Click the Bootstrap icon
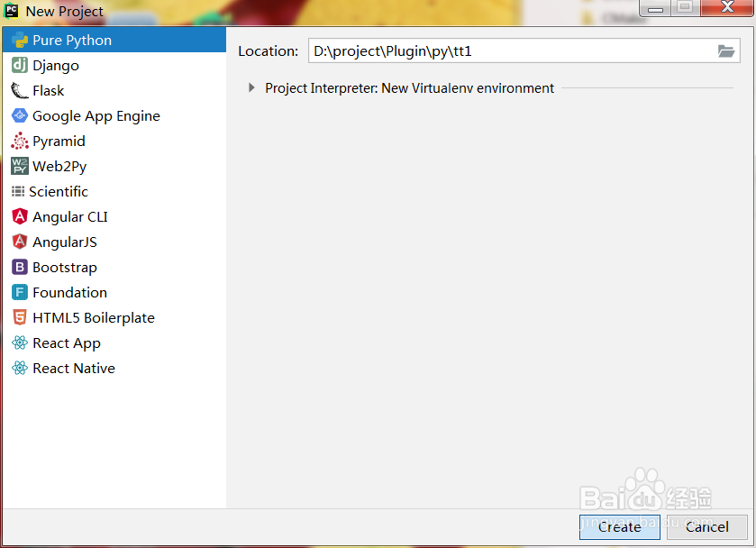 click(20, 267)
